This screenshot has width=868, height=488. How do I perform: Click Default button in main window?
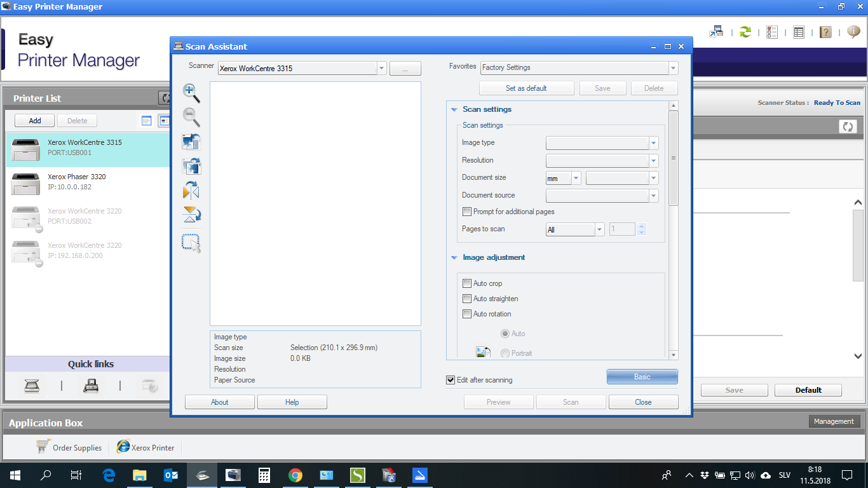[x=808, y=390]
